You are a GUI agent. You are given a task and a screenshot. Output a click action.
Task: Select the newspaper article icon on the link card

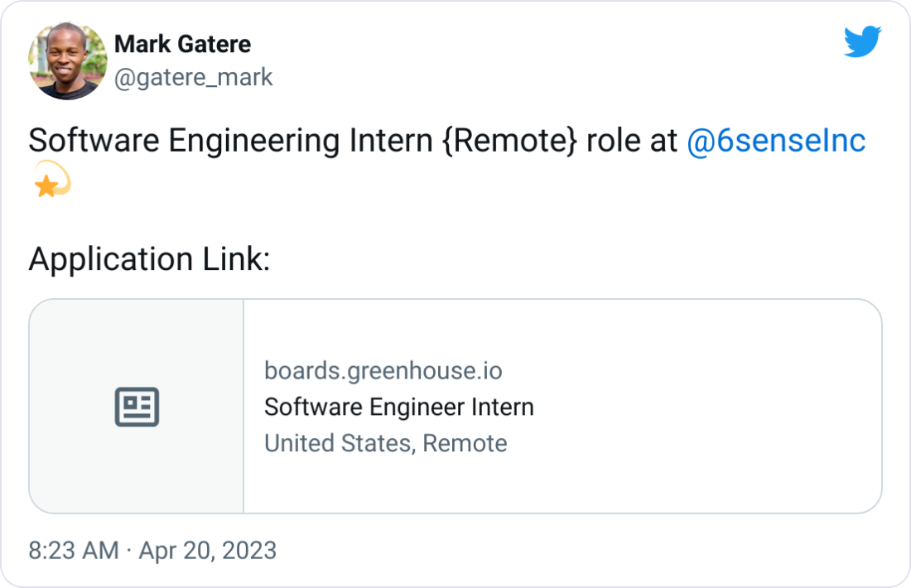pos(137,406)
